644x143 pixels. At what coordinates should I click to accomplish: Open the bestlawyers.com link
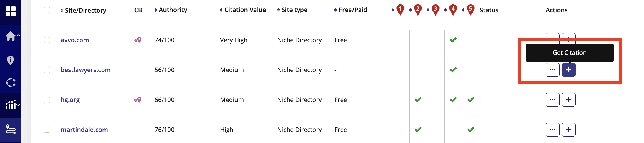point(86,70)
